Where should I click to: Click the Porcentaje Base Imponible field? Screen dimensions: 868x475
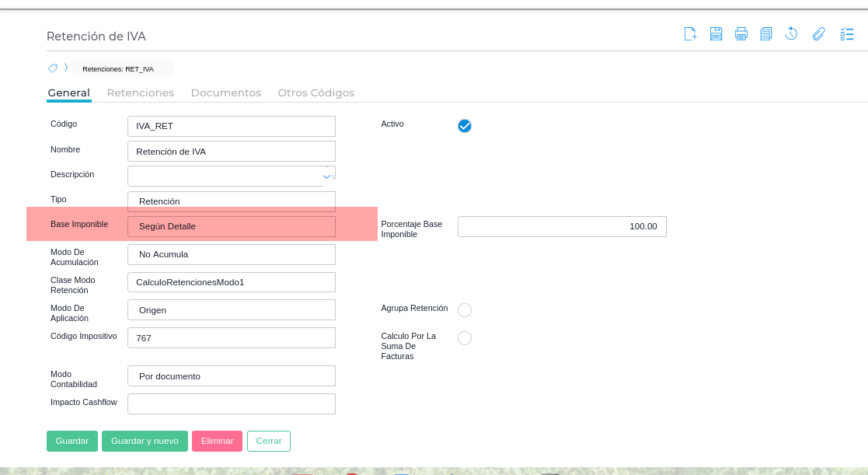click(562, 226)
